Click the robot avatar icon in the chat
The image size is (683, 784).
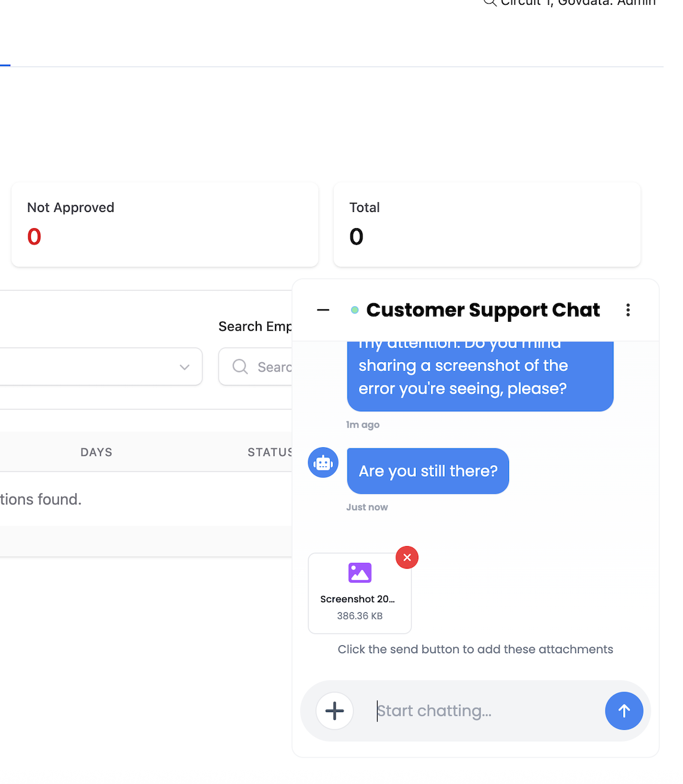pos(323,462)
